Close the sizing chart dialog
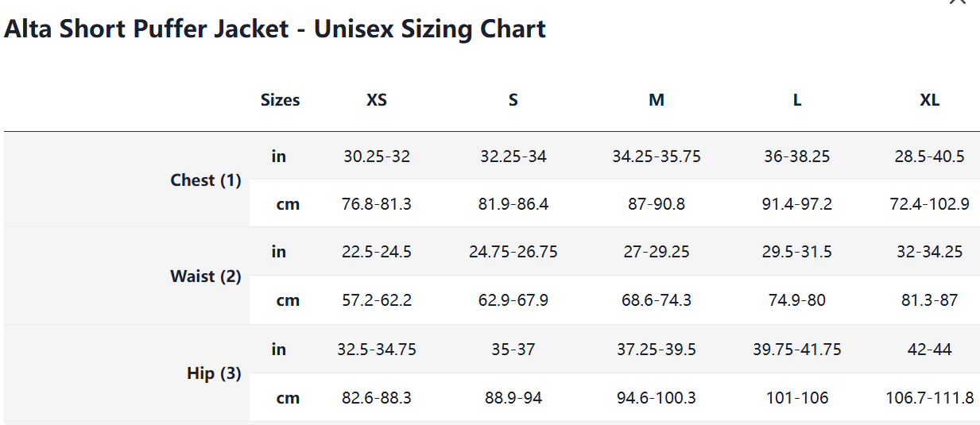Image resolution: width=980 pixels, height=425 pixels. click(958, 2)
